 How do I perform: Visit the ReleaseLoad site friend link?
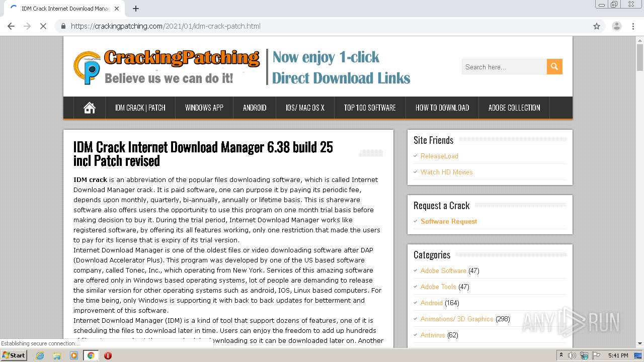[x=439, y=156]
